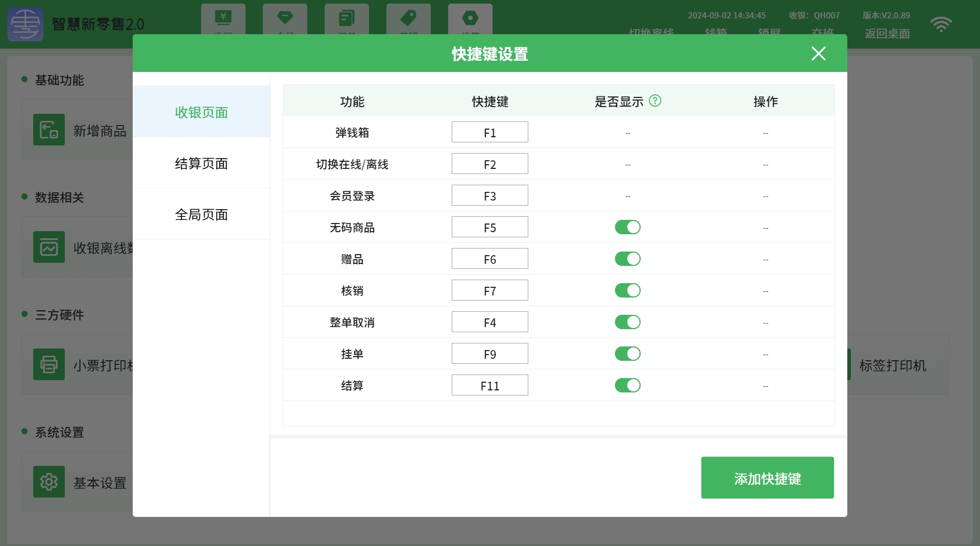The width and height of the screenshot is (980, 546).
Task: Click the 数据相关 section heading
Action: click(59, 197)
